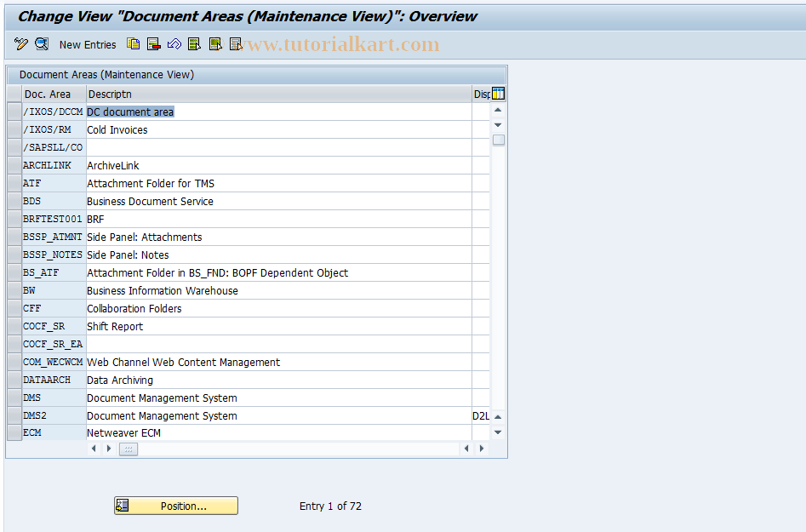Click the Deselect All icon
The height and width of the screenshot is (532, 806).
(x=235, y=44)
